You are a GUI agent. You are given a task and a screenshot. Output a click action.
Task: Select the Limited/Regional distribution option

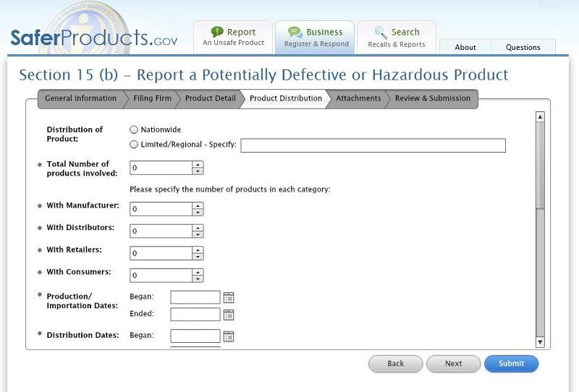click(134, 145)
